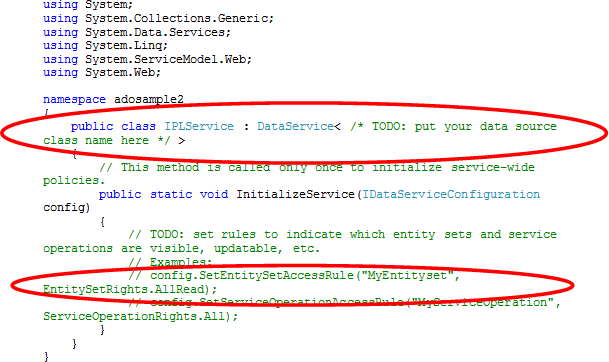Click the 'InitializeService' method name
Viewport: 609px width, 362px height.
(x=295, y=194)
